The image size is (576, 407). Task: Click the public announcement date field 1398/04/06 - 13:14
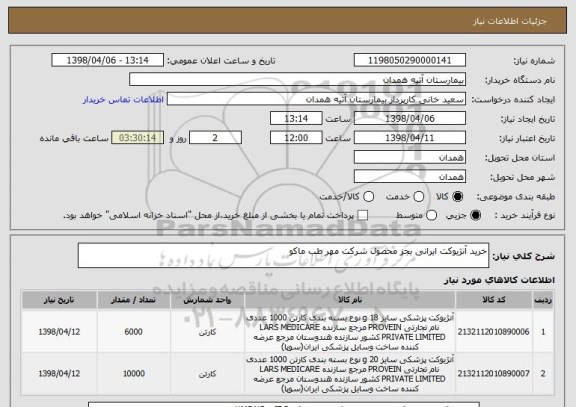(108, 60)
